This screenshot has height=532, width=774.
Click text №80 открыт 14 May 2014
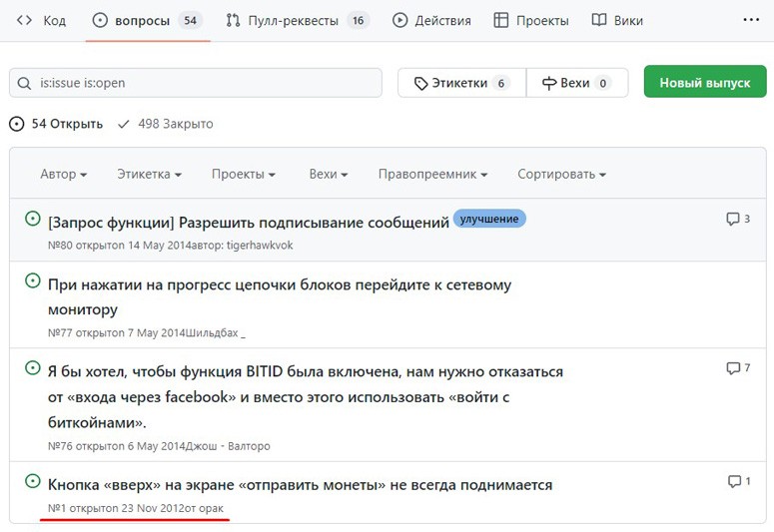coord(119,246)
